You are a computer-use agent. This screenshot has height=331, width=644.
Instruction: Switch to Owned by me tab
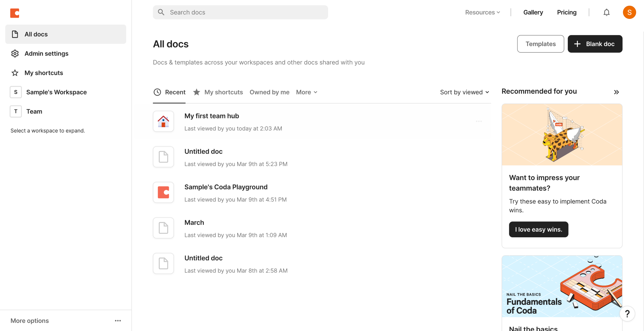point(269,92)
